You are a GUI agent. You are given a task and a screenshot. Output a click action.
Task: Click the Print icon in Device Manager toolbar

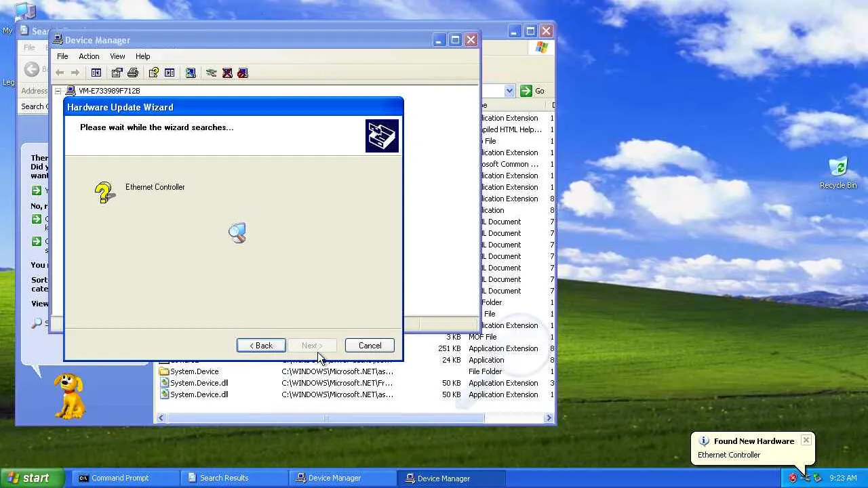(133, 73)
